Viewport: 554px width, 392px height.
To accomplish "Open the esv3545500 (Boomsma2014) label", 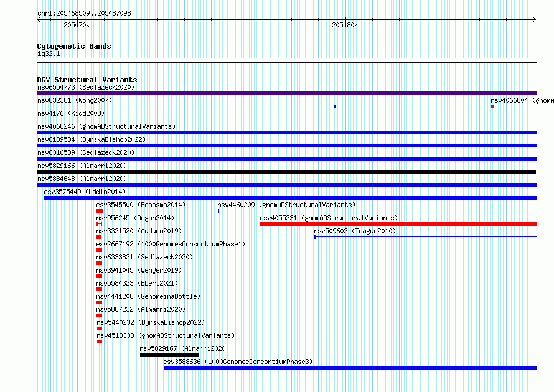I will pyautogui.click(x=141, y=205).
